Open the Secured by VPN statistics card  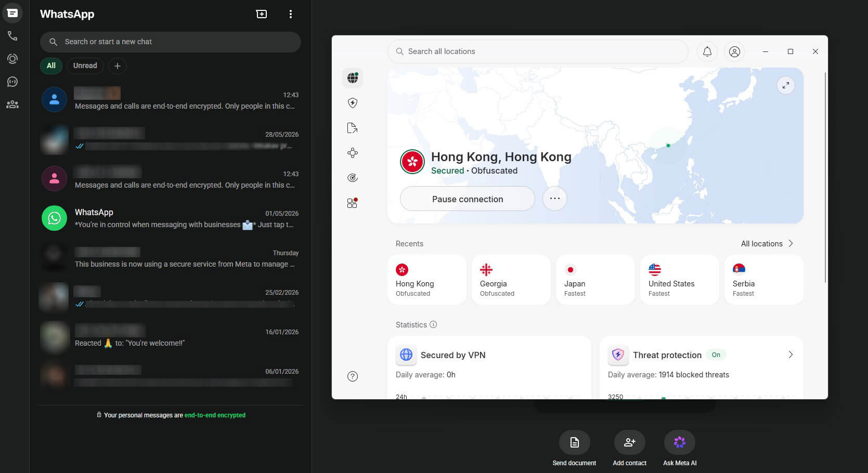point(489,368)
